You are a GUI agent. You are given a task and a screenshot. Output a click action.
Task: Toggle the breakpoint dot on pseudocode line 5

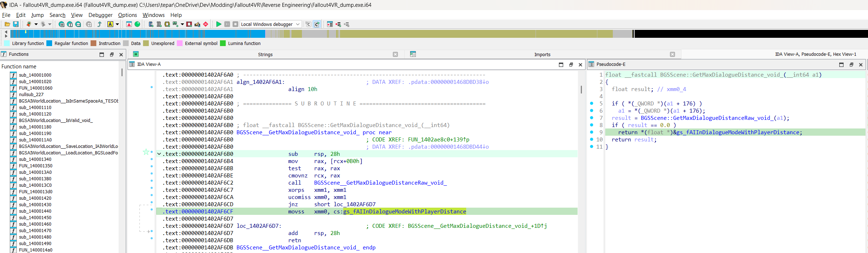point(592,103)
